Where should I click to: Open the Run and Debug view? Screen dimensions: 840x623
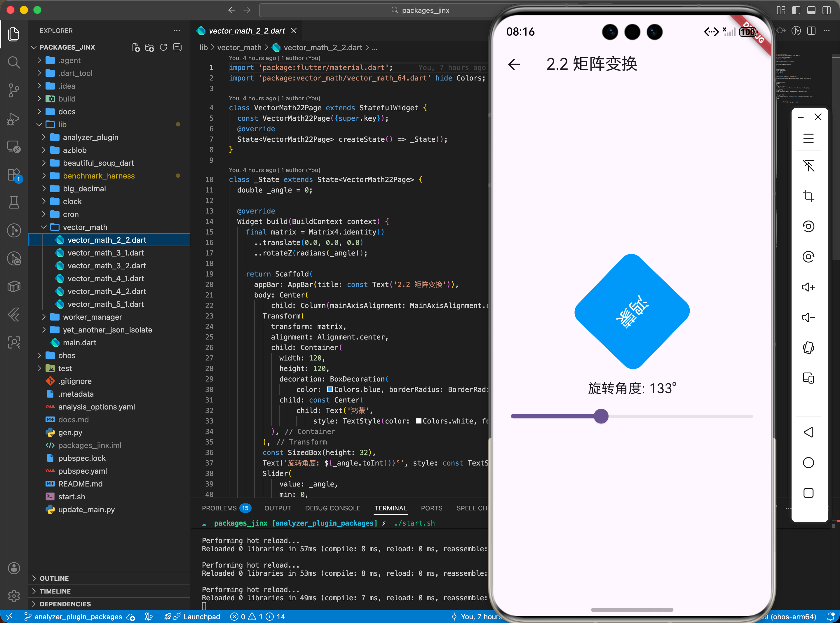[14, 119]
